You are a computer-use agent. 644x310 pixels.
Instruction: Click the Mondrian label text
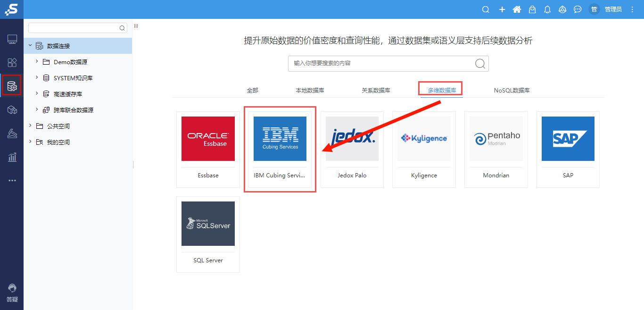[496, 176]
